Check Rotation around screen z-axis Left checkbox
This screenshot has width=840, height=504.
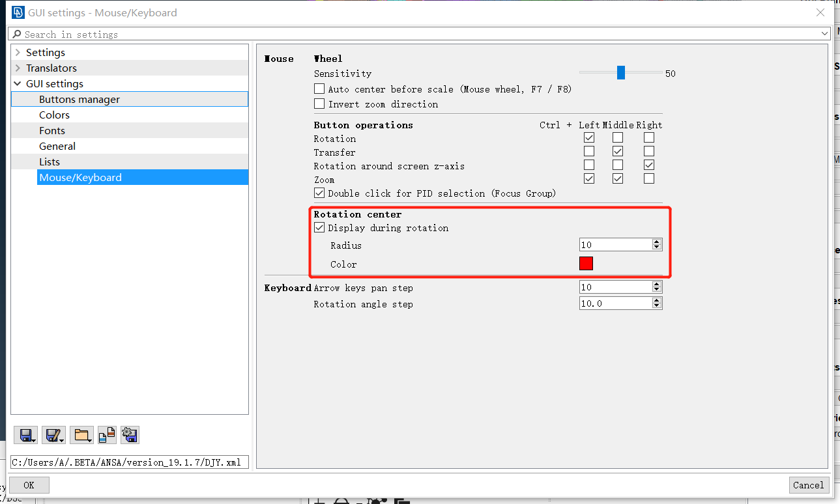589,165
